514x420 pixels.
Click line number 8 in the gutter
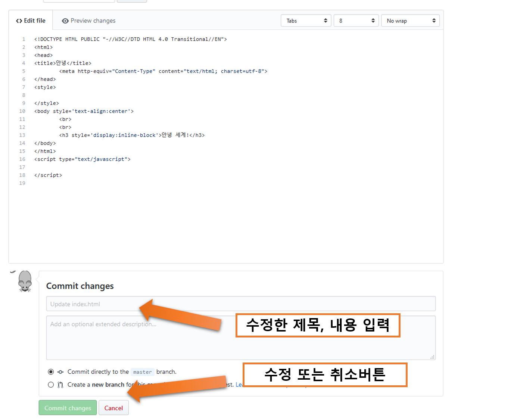pos(24,95)
